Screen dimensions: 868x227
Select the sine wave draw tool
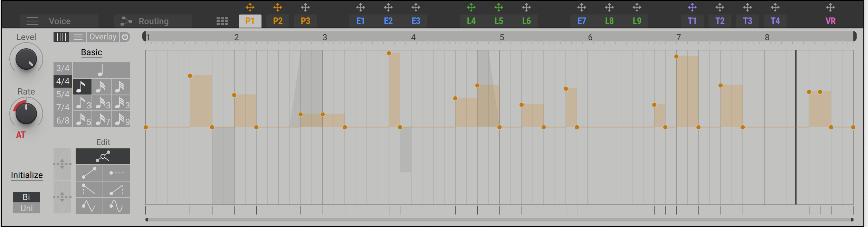point(116,206)
